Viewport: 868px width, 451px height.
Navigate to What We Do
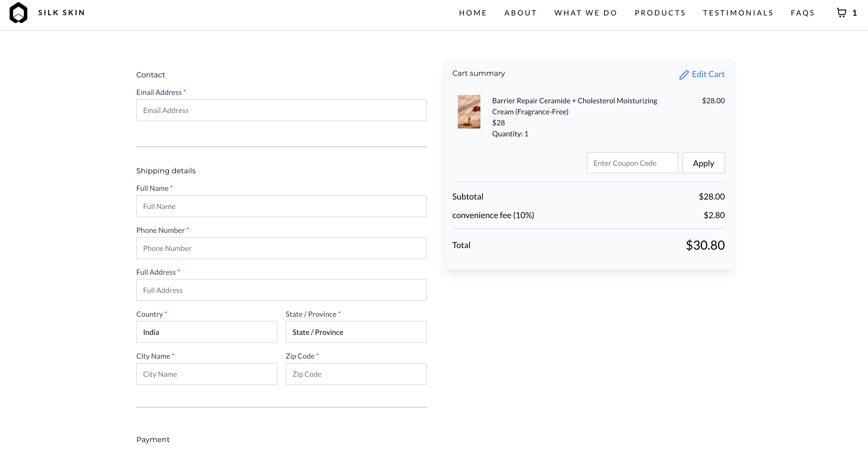586,13
